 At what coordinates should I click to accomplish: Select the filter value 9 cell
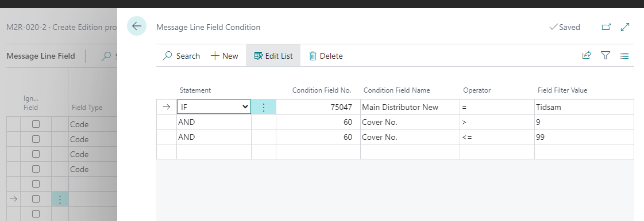pos(584,122)
